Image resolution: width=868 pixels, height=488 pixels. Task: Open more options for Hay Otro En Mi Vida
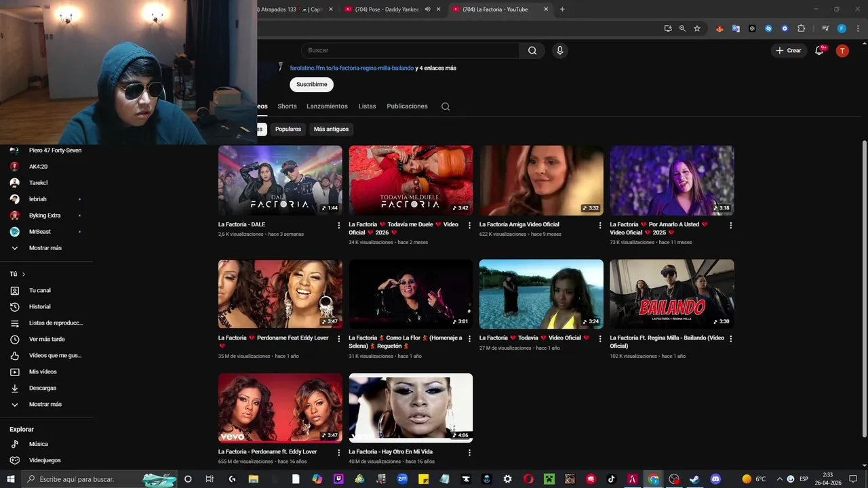tap(469, 452)
